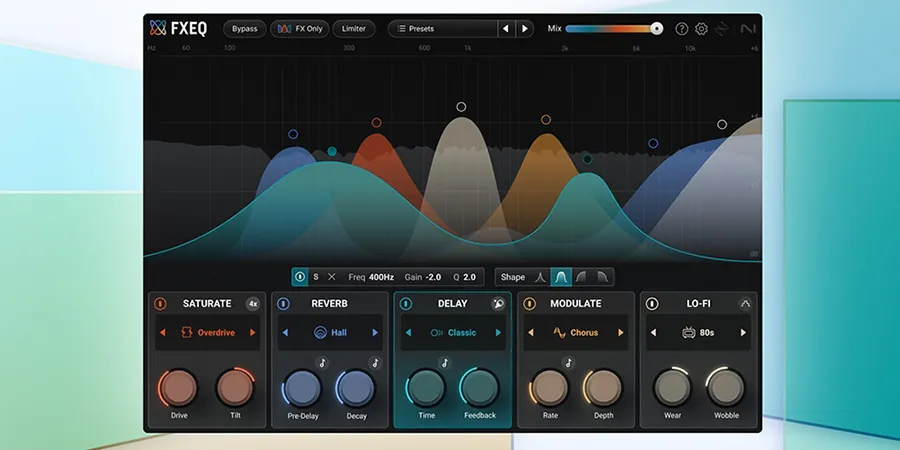
Task: Select the proportional-Q peak band shape
Action: 540,277
